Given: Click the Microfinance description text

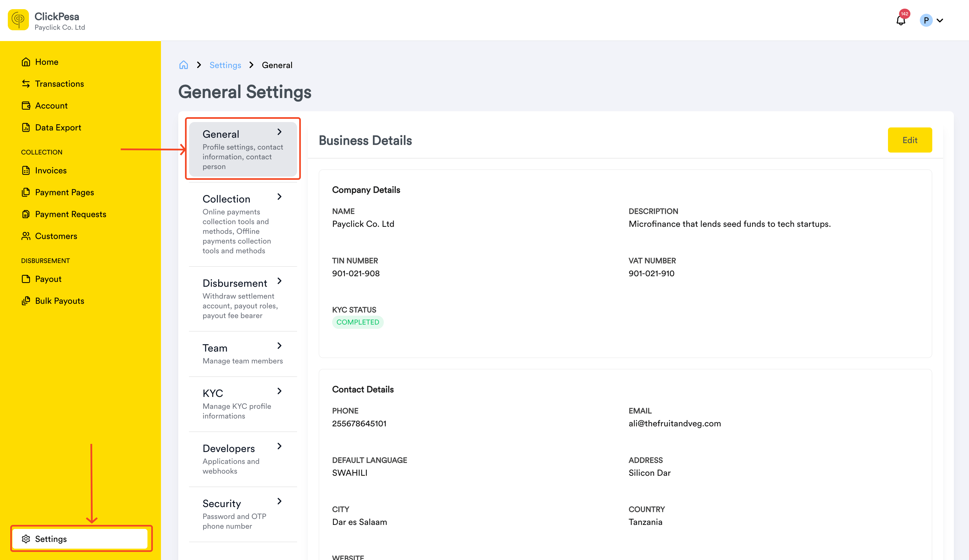Looking at the screenshot, I should [x=729, y=224].
